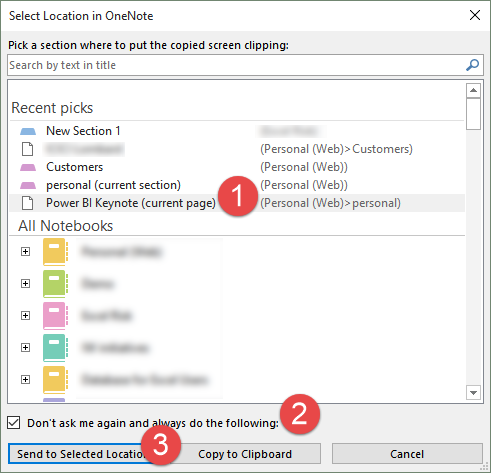Click the teal notebook icon
This screenshot has width=491, height=473.
[55, 348]
